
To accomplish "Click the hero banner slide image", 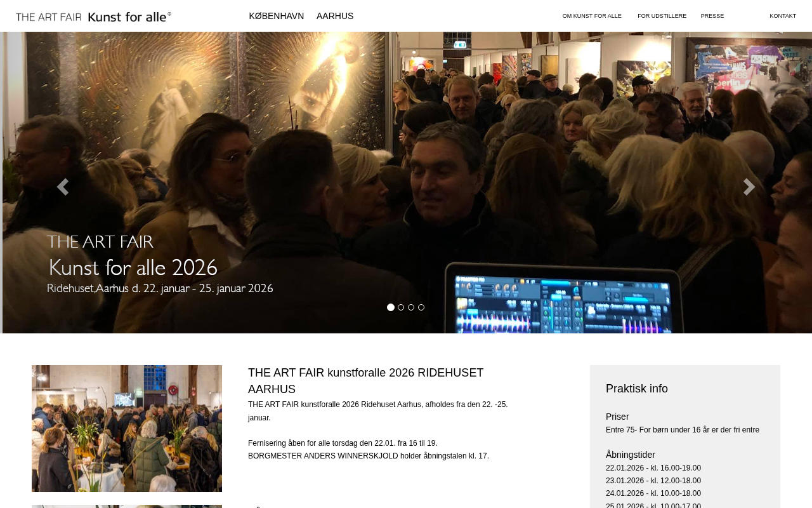I will pos(406,182).
